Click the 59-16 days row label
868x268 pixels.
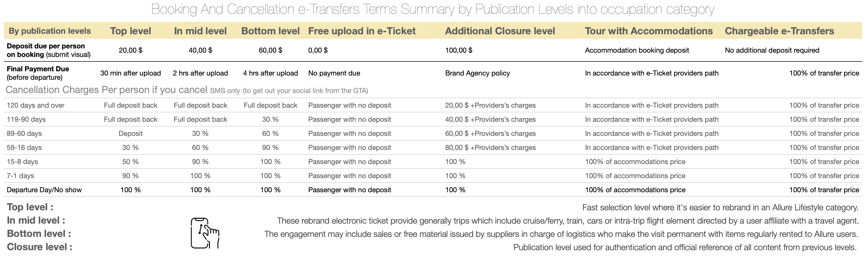click(x=24, y=148)
